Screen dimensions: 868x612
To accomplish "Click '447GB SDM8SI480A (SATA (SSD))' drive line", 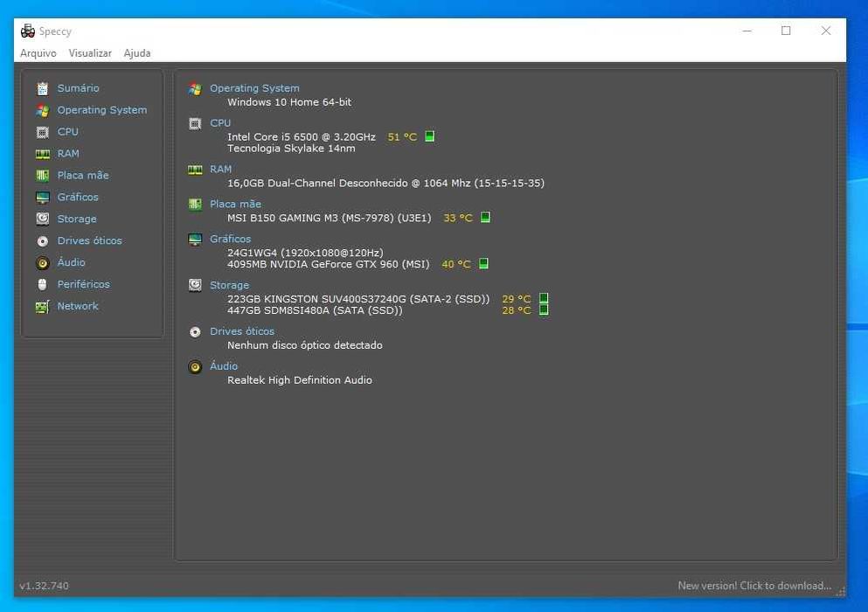I will (315, 310).
